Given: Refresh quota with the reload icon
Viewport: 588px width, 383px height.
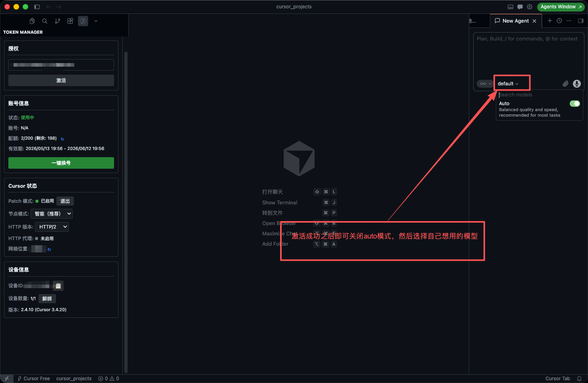Looking at the screenshot, I should 62,139.
